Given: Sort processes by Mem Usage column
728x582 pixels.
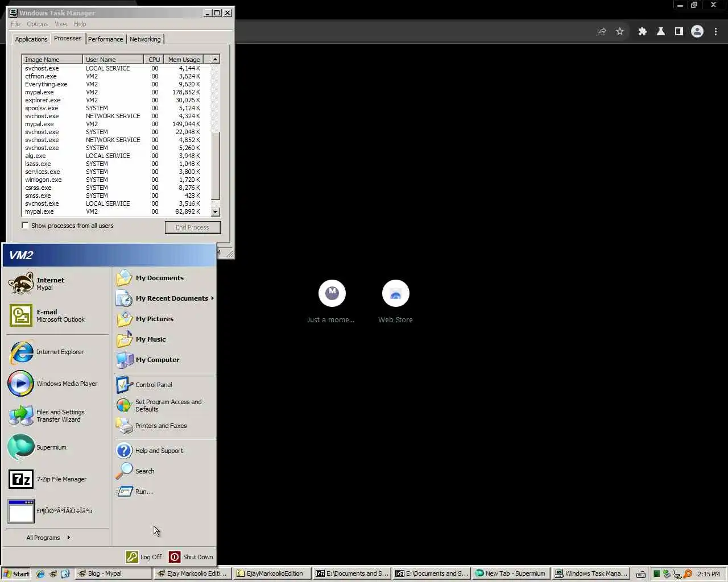Looking at the screenshot, I should coord(183,59).
